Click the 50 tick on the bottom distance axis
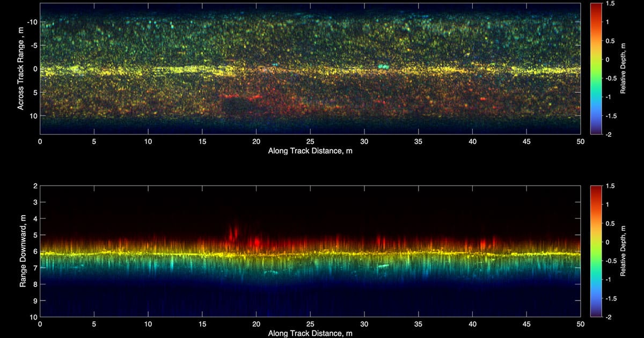644x338 pixels. point(581,324)
